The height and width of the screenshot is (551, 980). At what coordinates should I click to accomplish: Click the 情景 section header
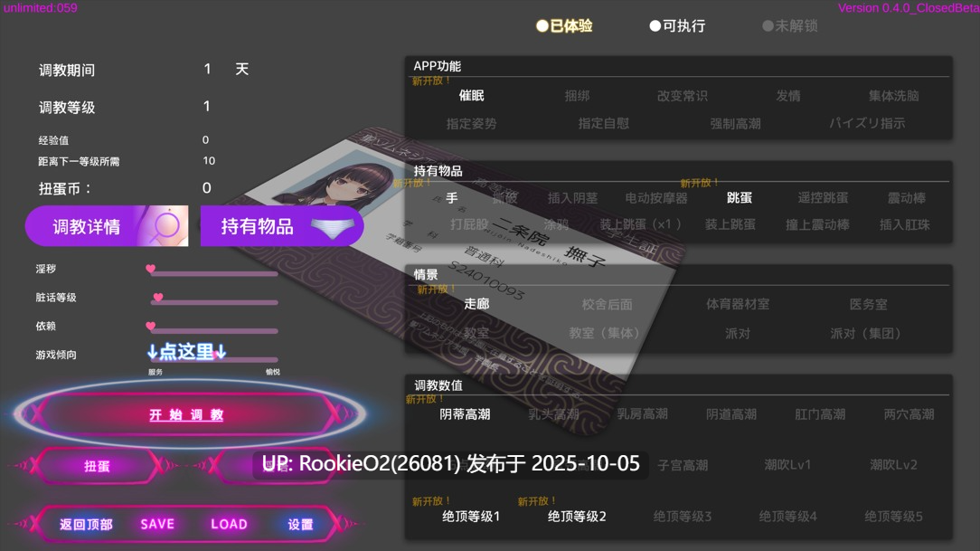[426, 274]
